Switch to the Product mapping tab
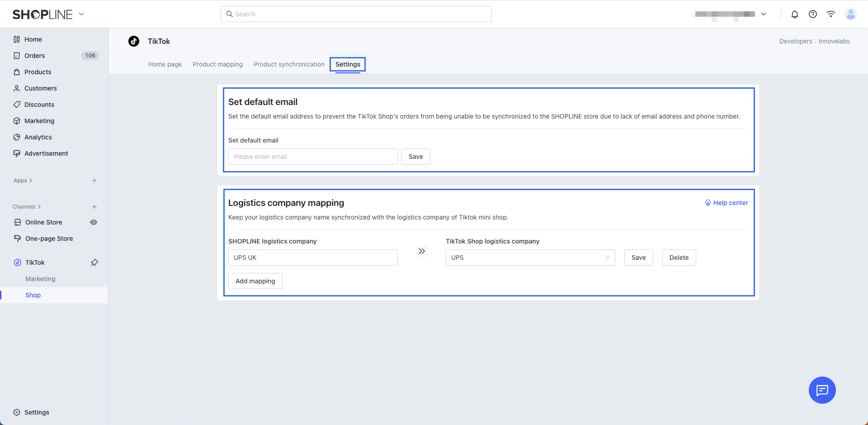The image size is (868, 425). (217, 64)
